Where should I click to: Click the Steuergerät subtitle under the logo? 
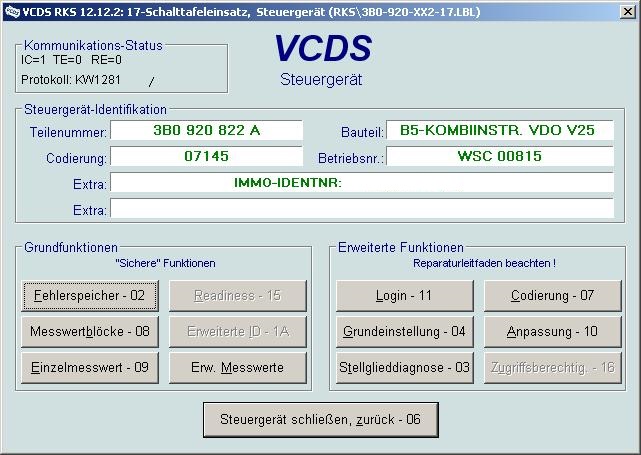pyautogui.click(x=321, y=79)
